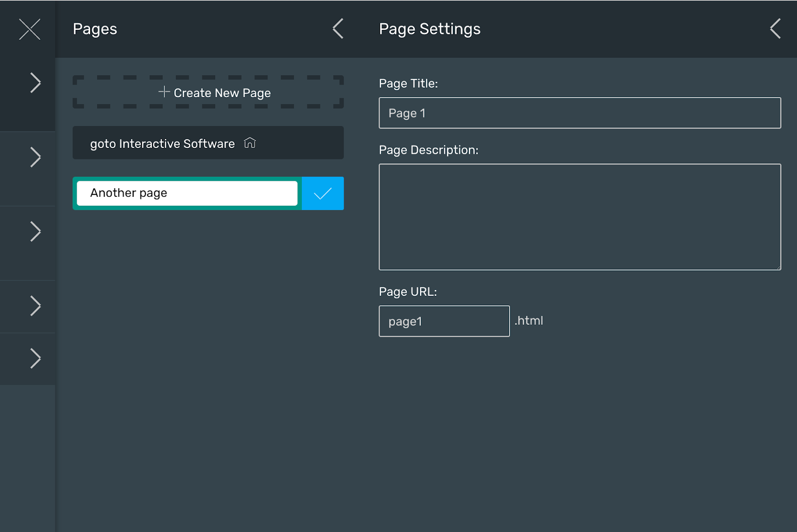Expand the fourth sidebar chevron from top
This screenshot has width=797, height=532.
tap(35, 306)
